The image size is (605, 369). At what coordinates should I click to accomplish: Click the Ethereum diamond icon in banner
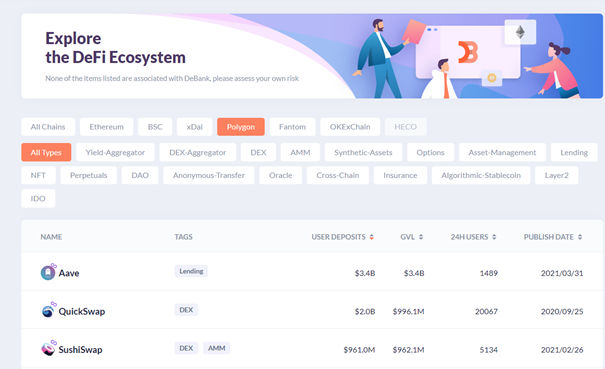coord(520,32)
